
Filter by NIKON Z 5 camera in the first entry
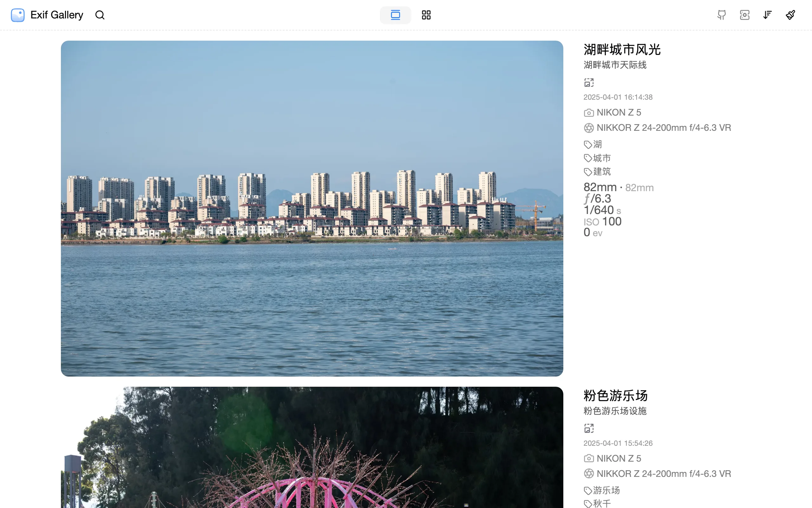point(619,112)
